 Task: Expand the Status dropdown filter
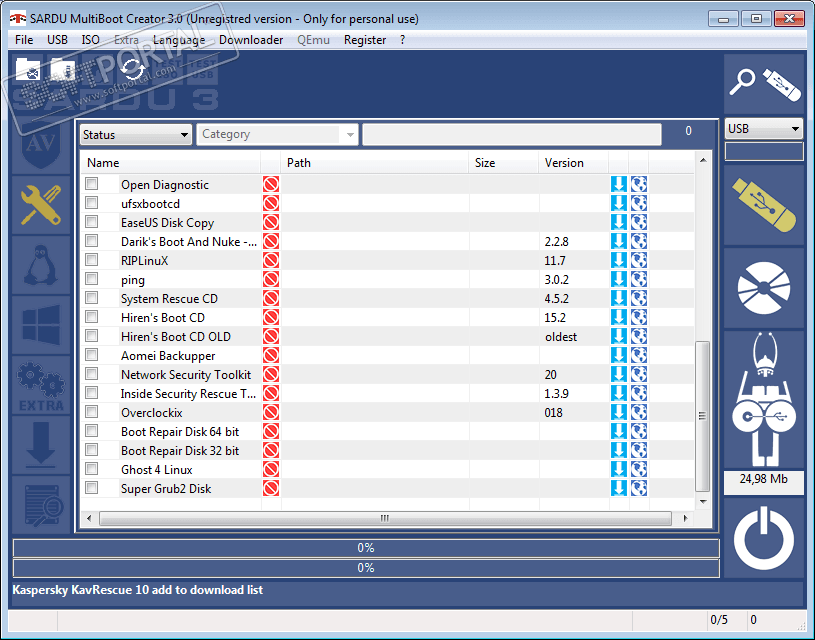click(136, 135)
